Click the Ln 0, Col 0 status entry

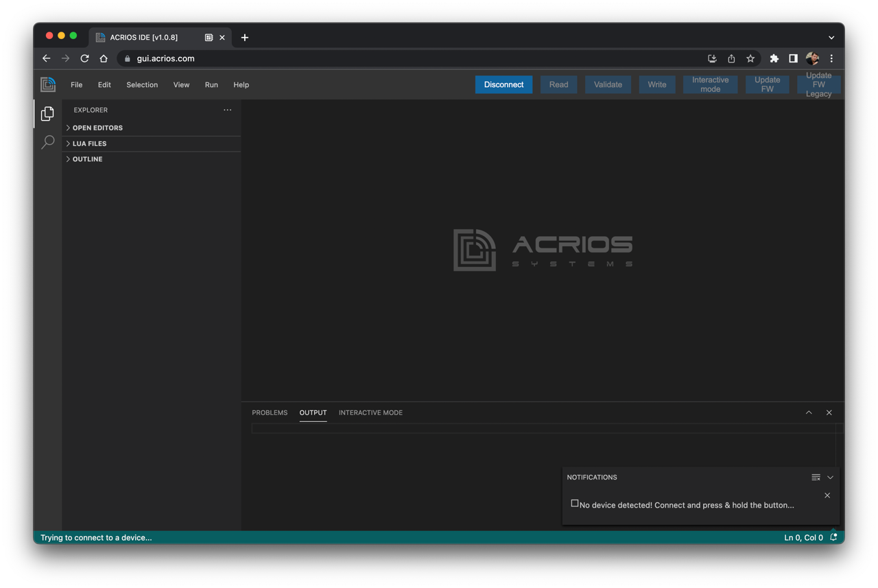(803, 537)
